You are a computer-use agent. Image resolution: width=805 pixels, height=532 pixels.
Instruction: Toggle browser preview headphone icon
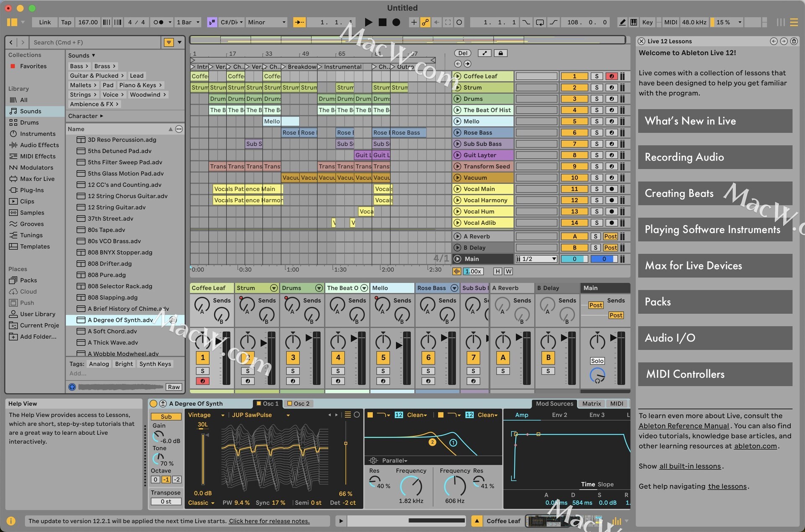click(x=72, y=387)
